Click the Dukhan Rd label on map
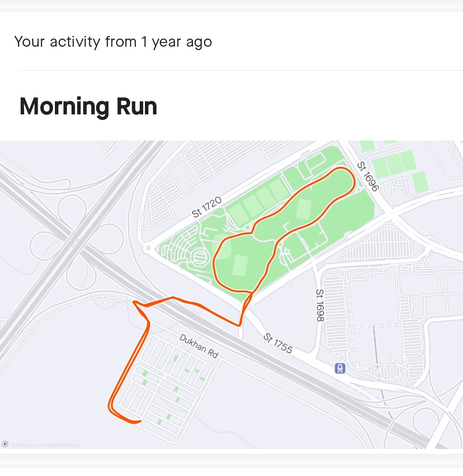This screenshot has width=463, height=476. pyautogui.click(x=199, y=346)
